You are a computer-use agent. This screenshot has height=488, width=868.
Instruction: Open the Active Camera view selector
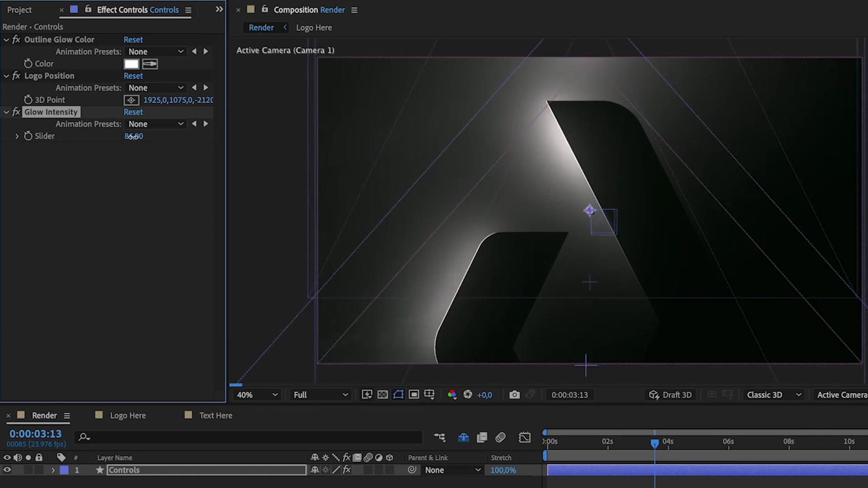point(841,394)
